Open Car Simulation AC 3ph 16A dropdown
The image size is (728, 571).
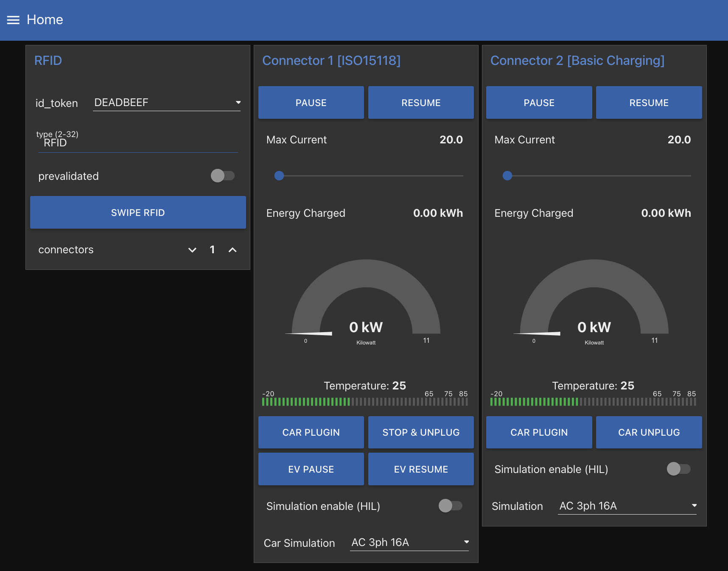[x=409, y=543]
